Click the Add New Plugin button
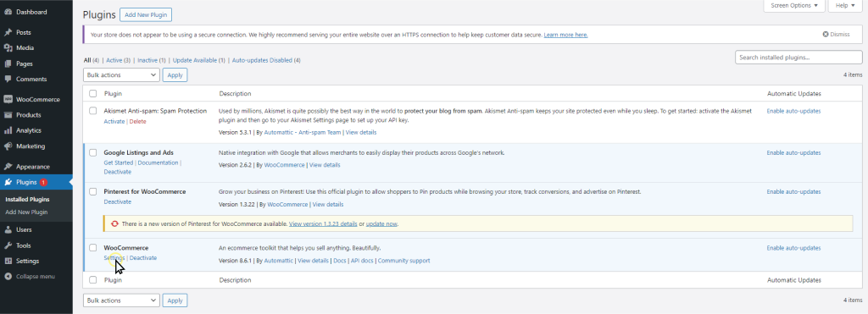 click(146, 15)
